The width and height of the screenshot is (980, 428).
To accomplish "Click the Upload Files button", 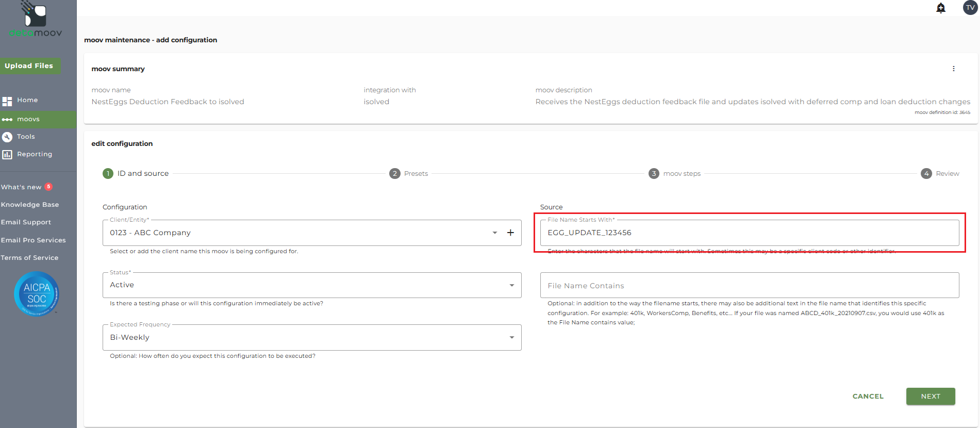I will [29, 66].
